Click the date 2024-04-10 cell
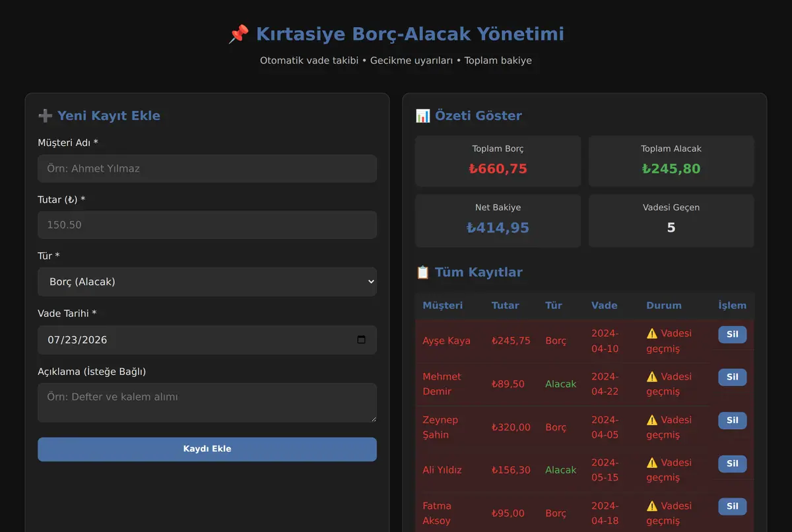This screenshot has width=792, height=532. [605, 341]
